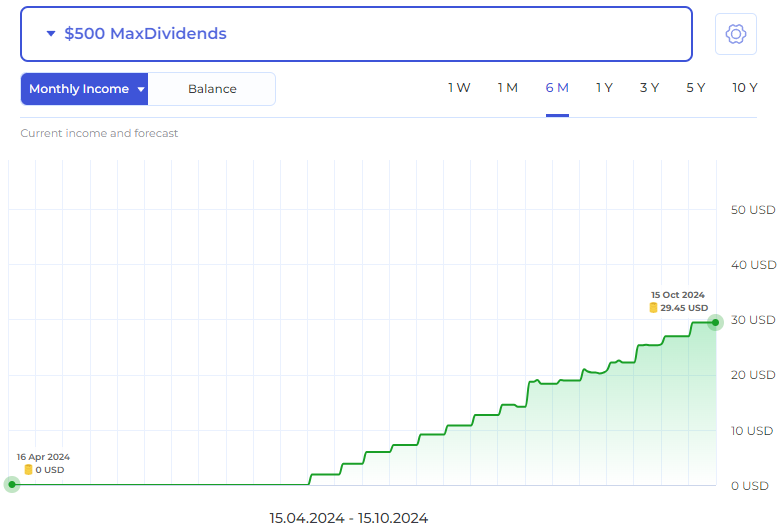Click the '16 Apr 2024' date label
The height and width of the screenshot is (531, 781).
[x=43, y=457]
